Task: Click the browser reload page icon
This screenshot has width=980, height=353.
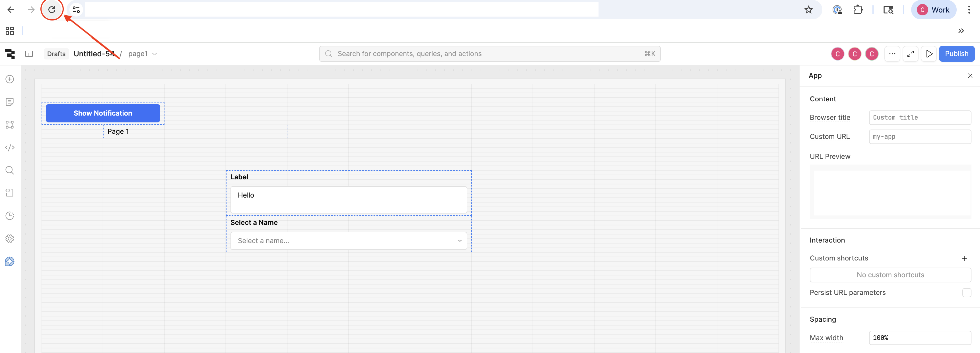Action: pos(52,10)
